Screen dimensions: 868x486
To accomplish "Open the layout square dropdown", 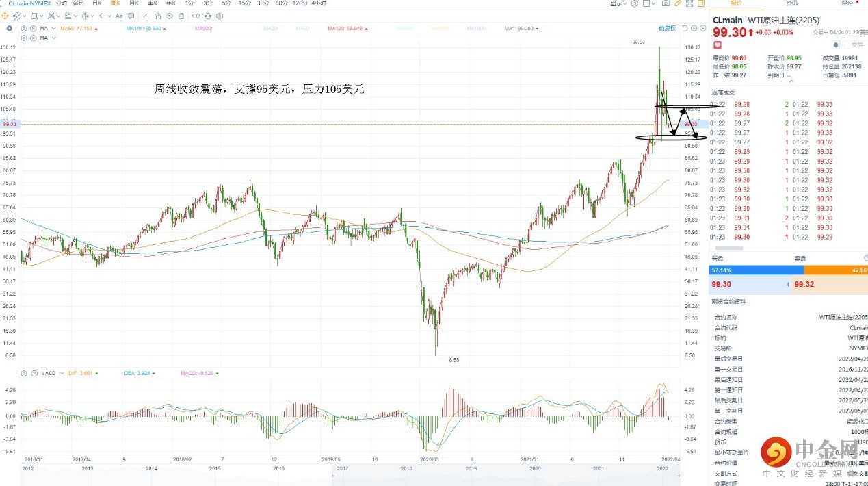I will (x=649, y=3).
